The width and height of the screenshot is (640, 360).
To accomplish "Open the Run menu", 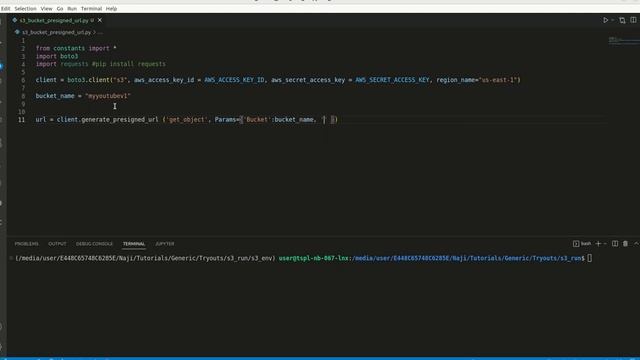I will (x=72, y=9).
